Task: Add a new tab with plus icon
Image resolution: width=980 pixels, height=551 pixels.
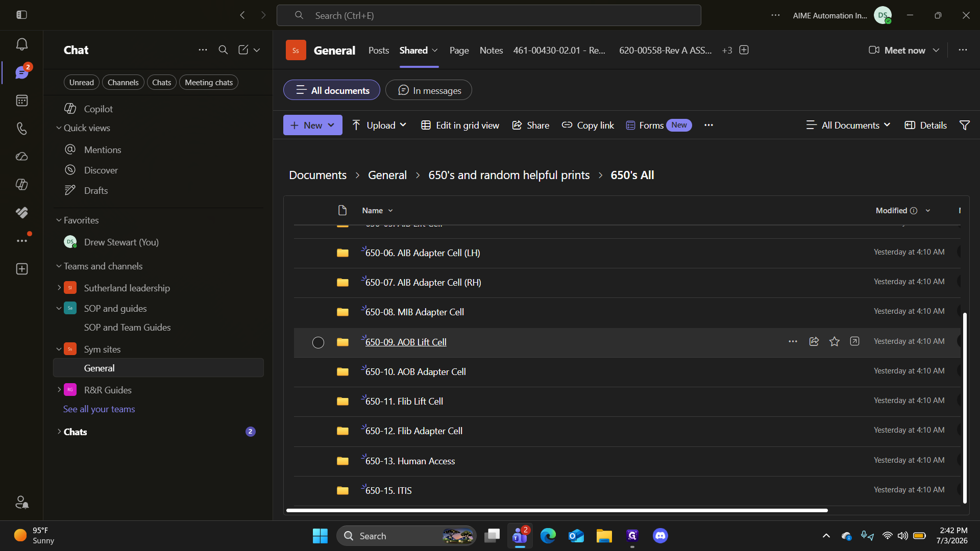Action: (744, 50)
